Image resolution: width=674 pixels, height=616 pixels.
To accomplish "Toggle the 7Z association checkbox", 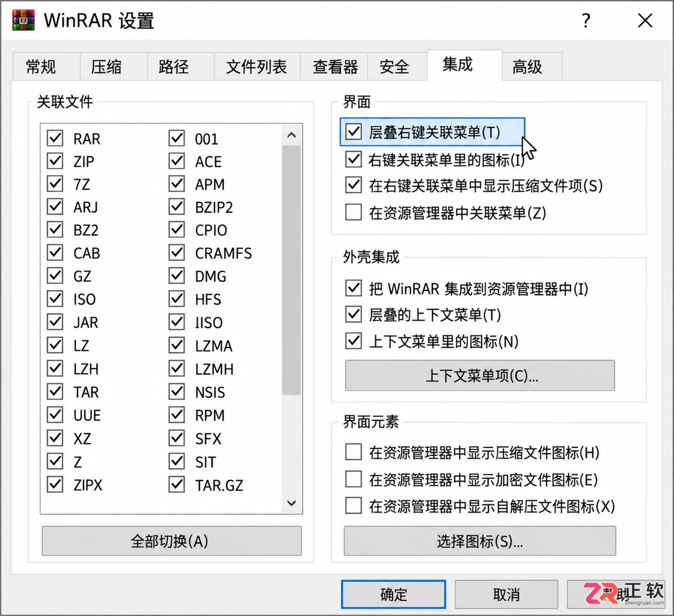I will click(55, 184).
